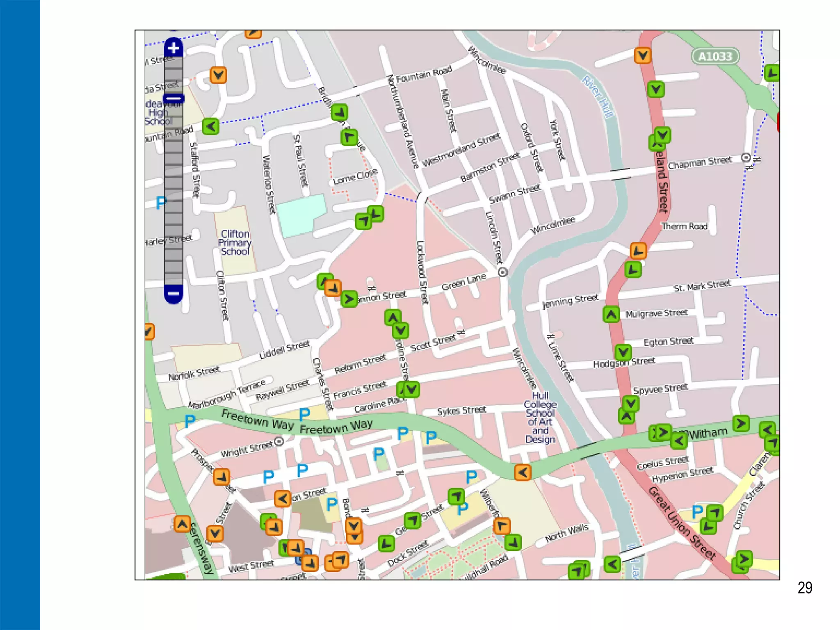This screenshot has height=630, width=840.
Task: Click orange marker beside Therm Road
Action: tap(638, 251)
